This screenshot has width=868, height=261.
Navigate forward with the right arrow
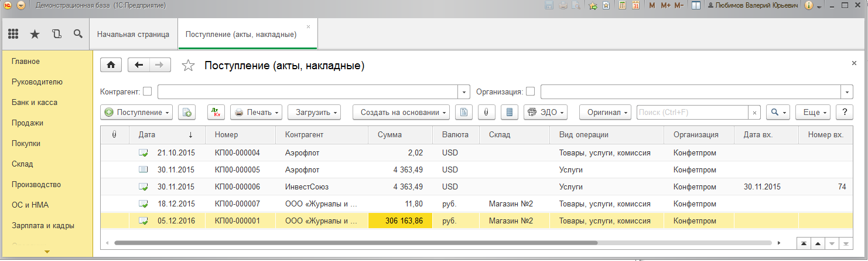click(160, 65)
